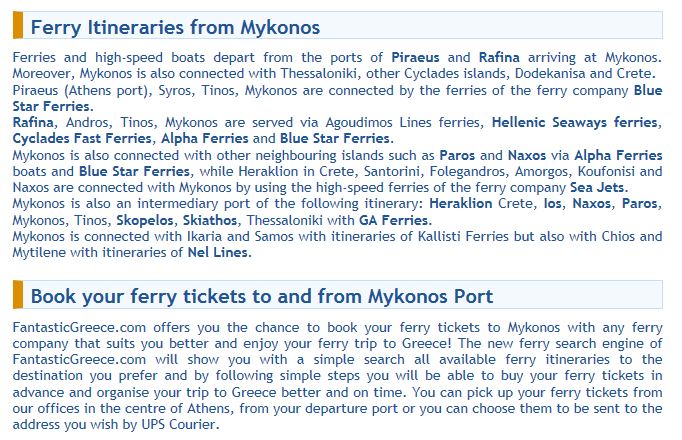Open the Cyclades Fast Ferries link
Screen dimensions: 682x440
[82, 138]
